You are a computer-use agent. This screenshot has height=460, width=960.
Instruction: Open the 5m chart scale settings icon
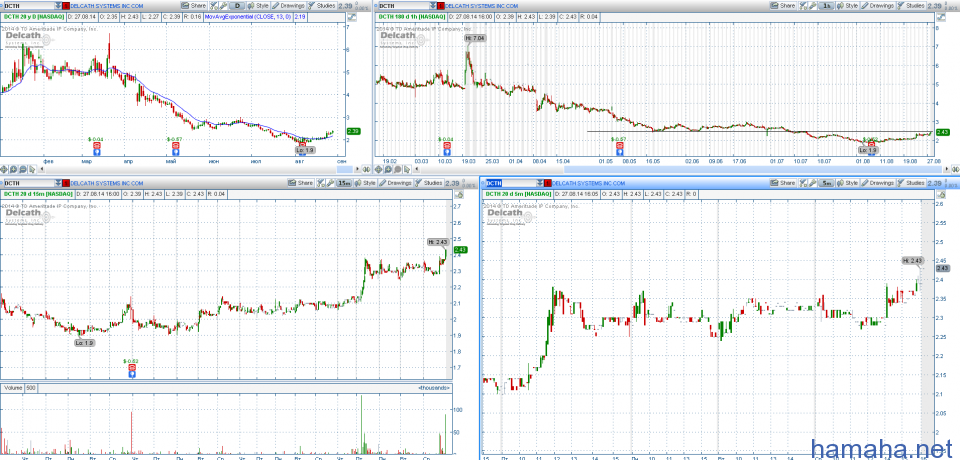941,194
